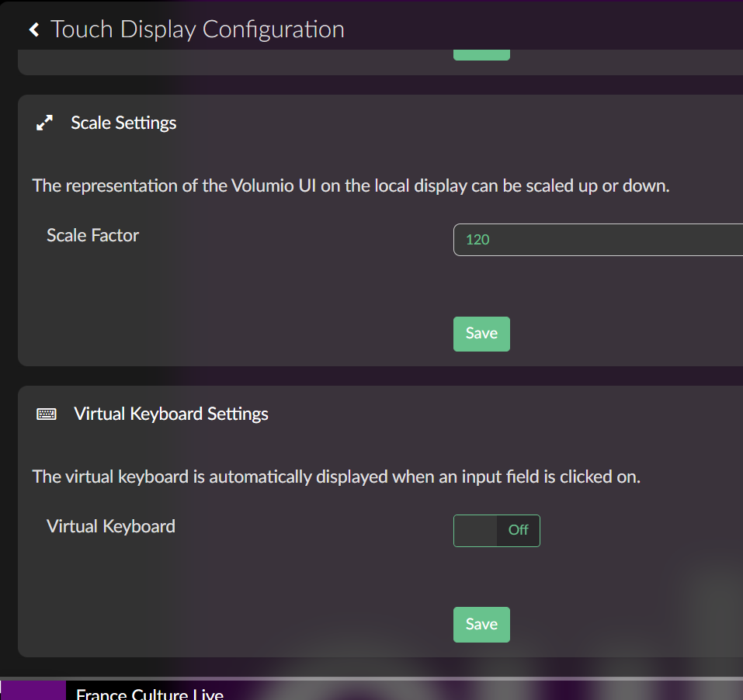
Task: Select the Virtual Keyboard Settings heading
Action: (171, 414)
